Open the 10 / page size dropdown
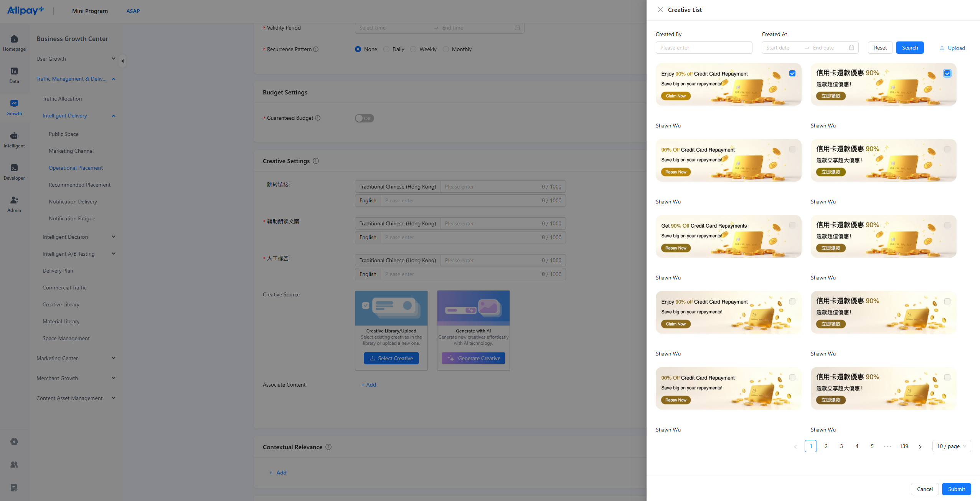The image size is (980, 501). coord(952,446)
